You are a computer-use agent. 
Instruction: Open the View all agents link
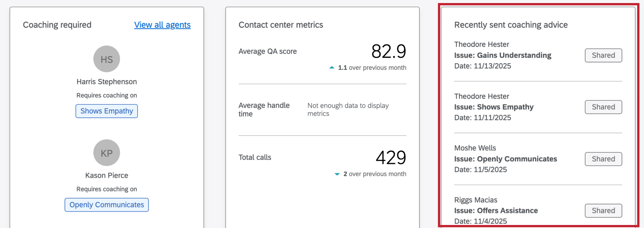pos(162,25)
